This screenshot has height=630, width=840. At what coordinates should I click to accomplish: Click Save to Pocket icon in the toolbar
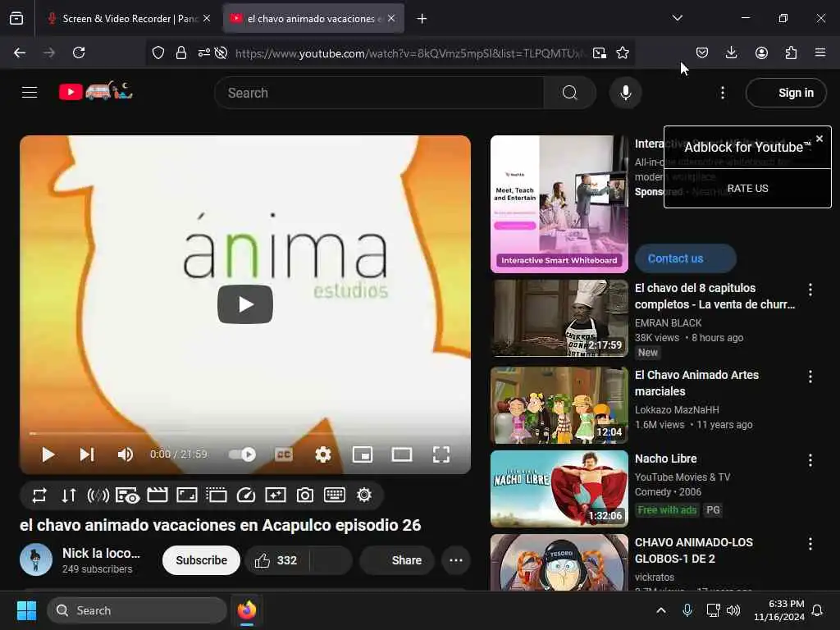tap(702, 52)
